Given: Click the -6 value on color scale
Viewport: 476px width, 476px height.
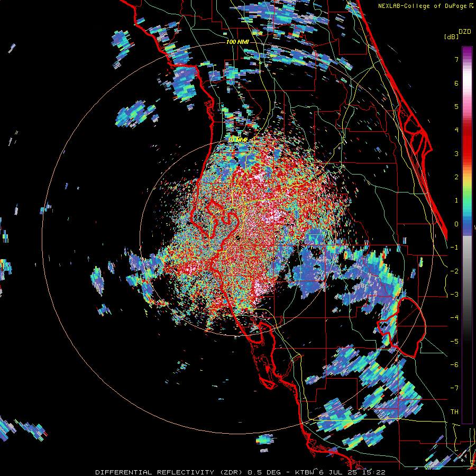Looking at the screenshot, I should (x=454, y=365).
